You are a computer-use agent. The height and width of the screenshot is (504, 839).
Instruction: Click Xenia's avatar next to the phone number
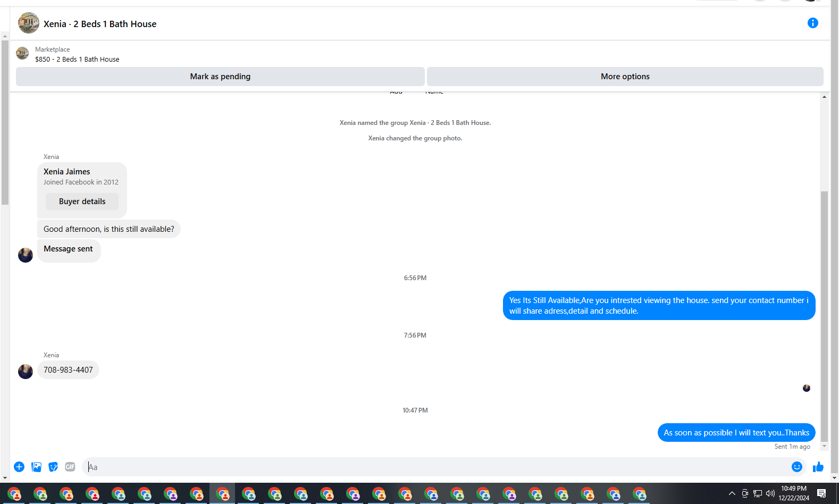tap(26, 371)
